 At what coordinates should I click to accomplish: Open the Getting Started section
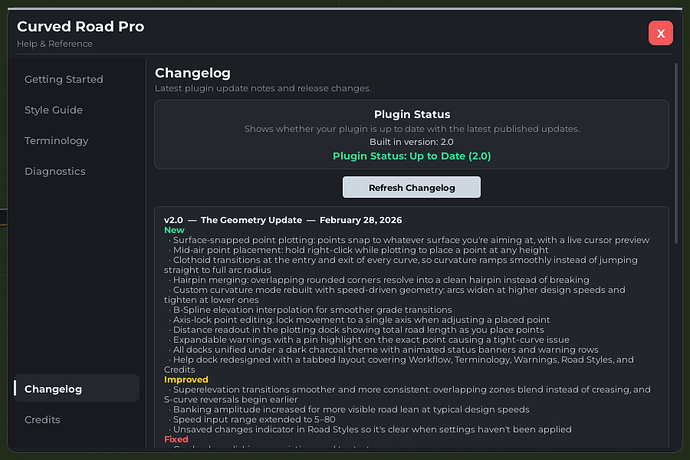[x=64, y=79]
